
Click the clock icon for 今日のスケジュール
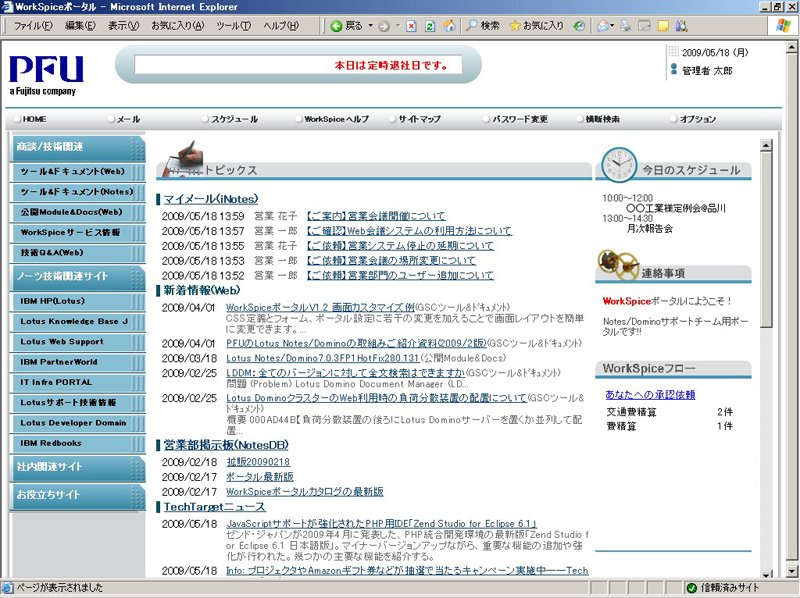(619, 165)
